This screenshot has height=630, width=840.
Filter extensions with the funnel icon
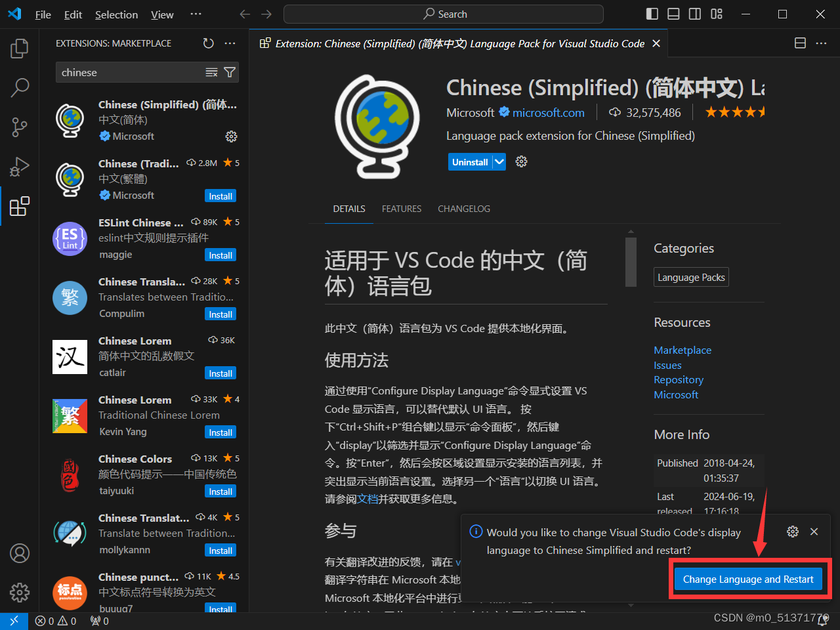coord(230,72)
